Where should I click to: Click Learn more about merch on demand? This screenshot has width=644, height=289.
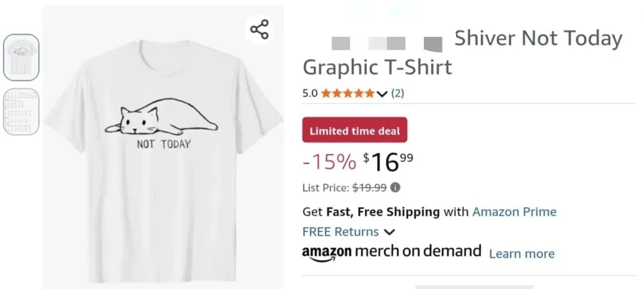click(x=521, y=254)
